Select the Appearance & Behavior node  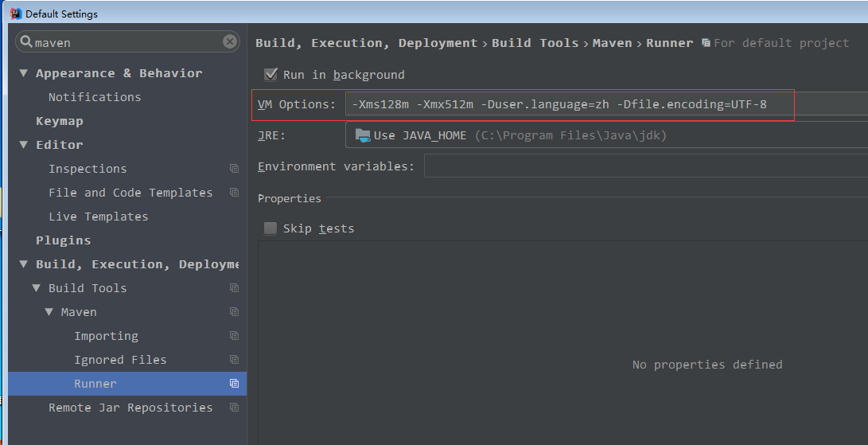(119, 73)
